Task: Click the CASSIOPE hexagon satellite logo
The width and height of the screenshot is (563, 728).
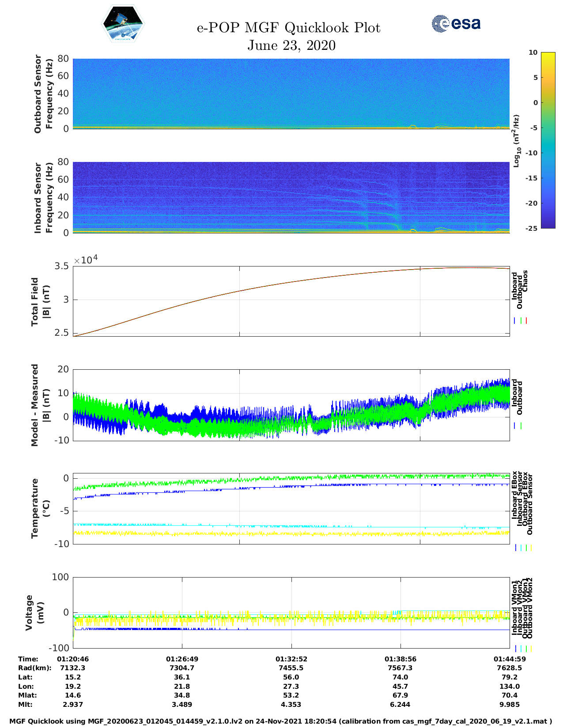Action: 123,24
